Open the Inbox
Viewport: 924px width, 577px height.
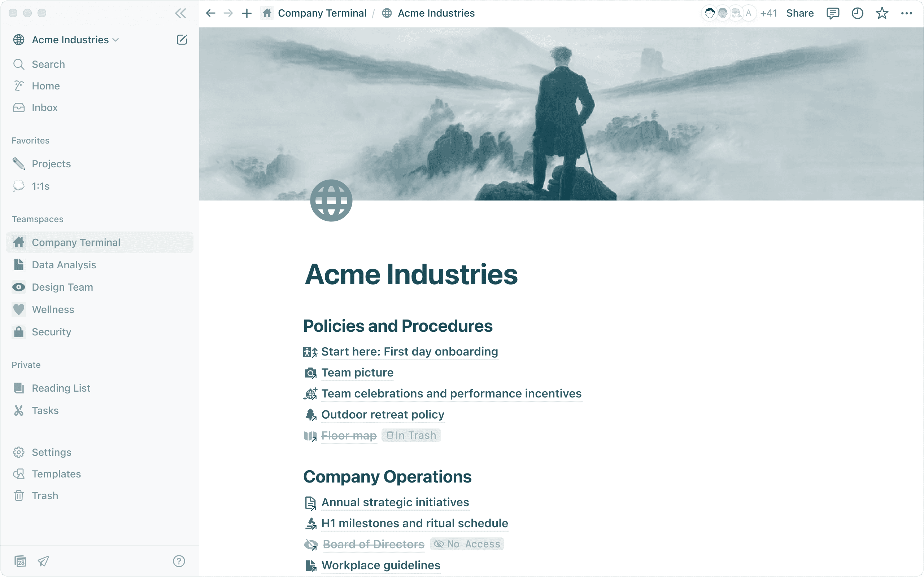tap(44, 107)
